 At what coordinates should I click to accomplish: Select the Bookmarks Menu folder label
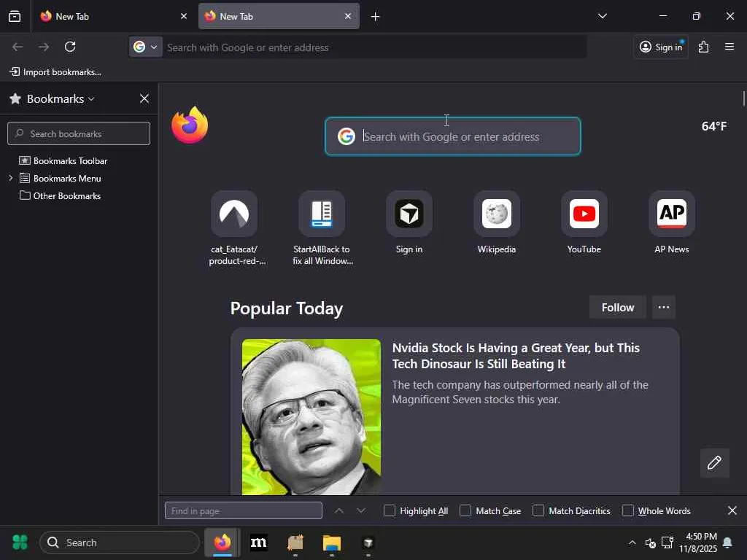point(67,178)
